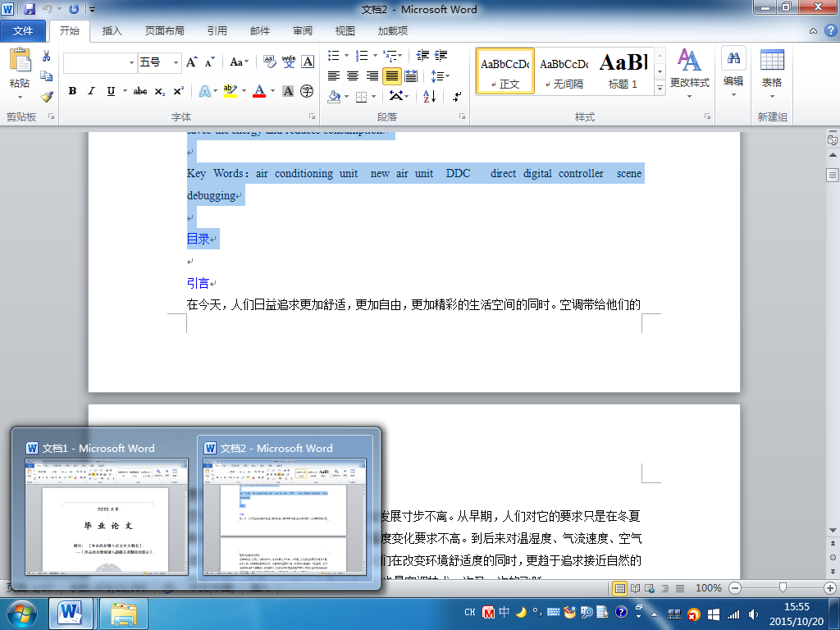Click the Grow Font icon
Screen dimensions: 840x630
[192, 62]
